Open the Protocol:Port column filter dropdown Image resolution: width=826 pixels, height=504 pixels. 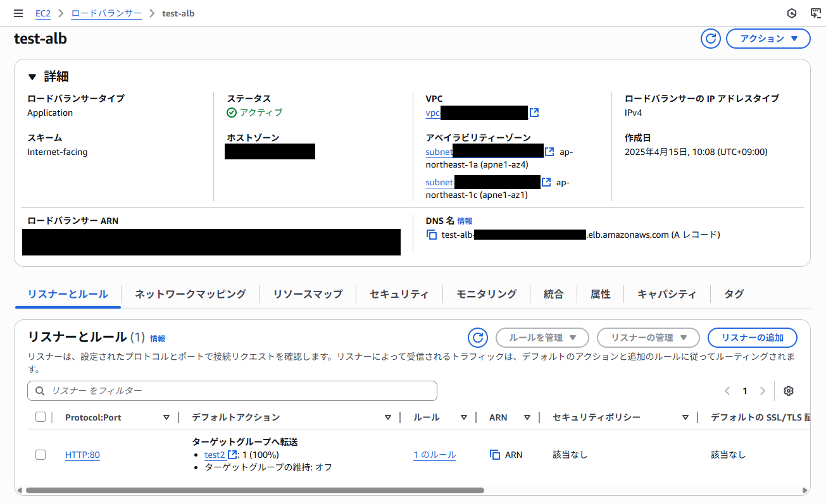[166, 417]
